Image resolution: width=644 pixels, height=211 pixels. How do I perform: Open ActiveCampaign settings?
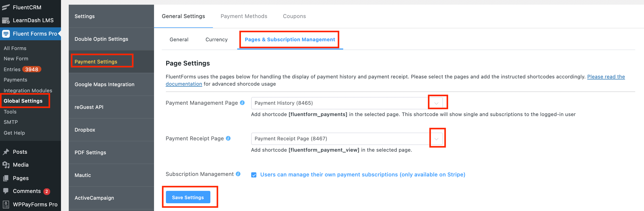point(111,198)
